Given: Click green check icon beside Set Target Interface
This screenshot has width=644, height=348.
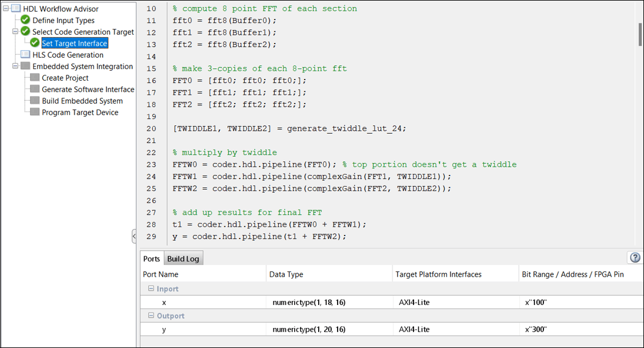Looking at the screenshot, I should point(35,43).
